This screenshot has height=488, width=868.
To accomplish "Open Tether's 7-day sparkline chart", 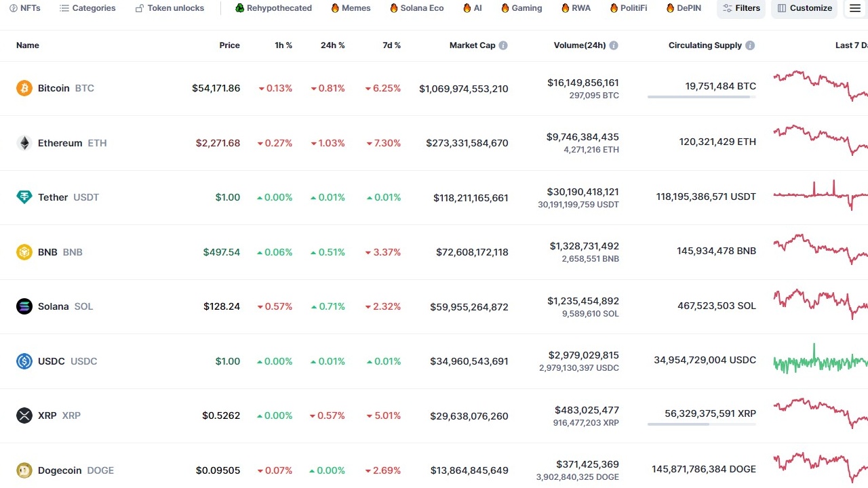I will 821,195.
